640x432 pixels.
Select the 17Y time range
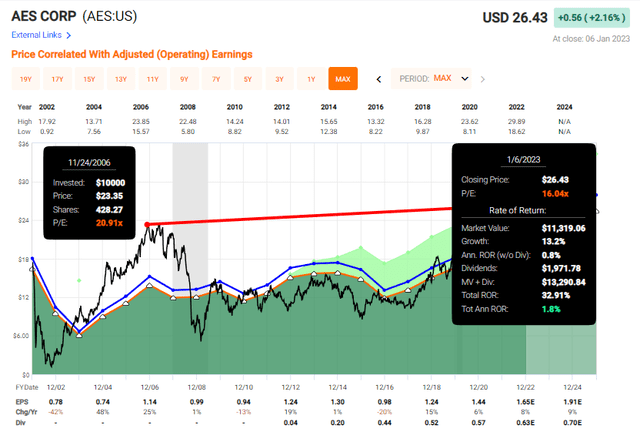58,79
